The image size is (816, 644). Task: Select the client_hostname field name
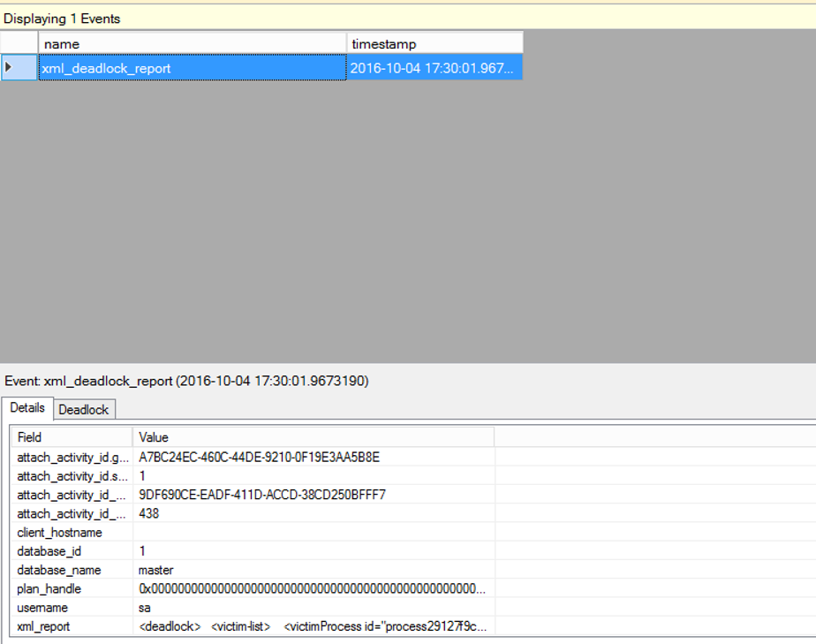pos(60,533)
